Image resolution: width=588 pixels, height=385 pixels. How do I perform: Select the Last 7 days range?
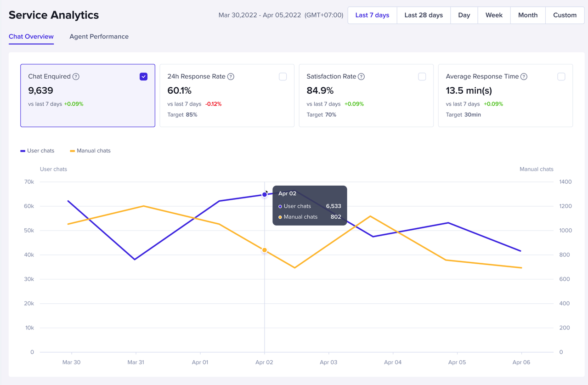[372, 15]
